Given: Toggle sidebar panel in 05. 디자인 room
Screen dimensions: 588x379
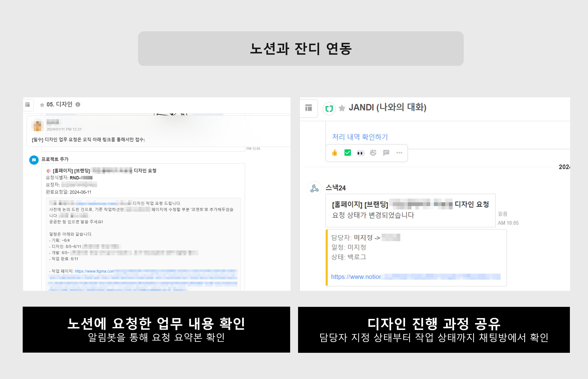Looking at the screenshot, I should pyautogui.click(x=28, y=105).
